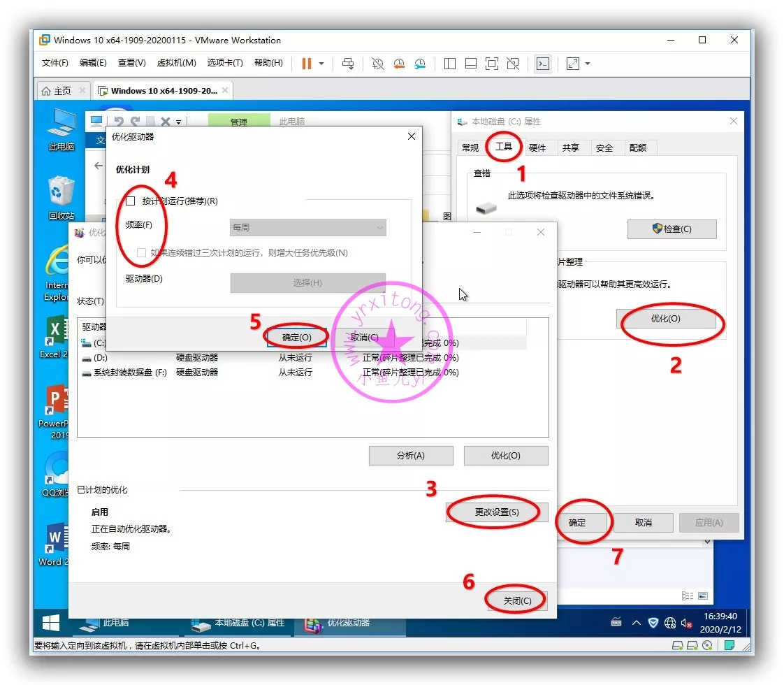Screen dimensions: 784x685
Task: Click the VMware pause (suspend) icon
Action: (306, 64)
